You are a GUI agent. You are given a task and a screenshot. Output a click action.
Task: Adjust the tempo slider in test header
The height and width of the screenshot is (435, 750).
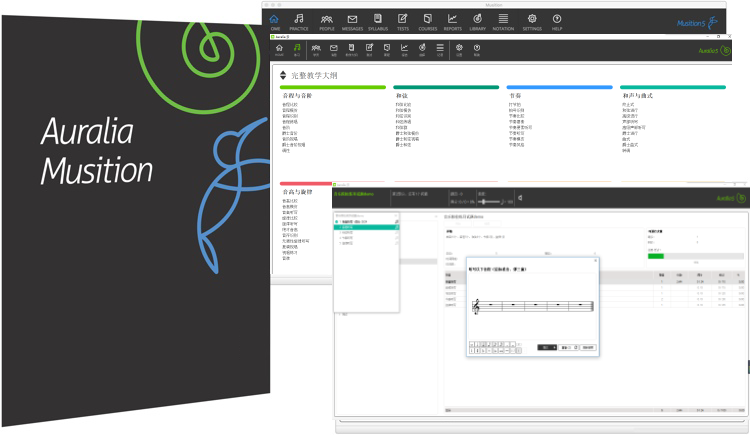click(x=489, y=202)
